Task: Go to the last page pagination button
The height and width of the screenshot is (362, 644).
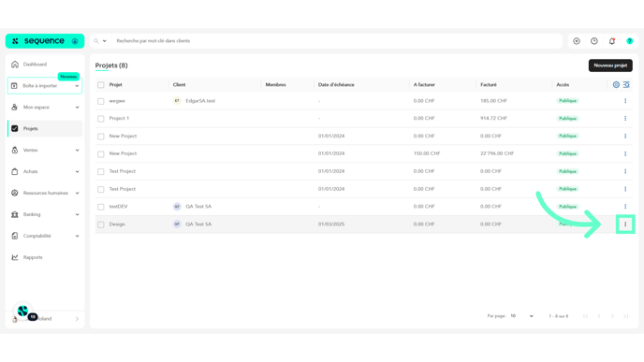Action: point(626,316)
